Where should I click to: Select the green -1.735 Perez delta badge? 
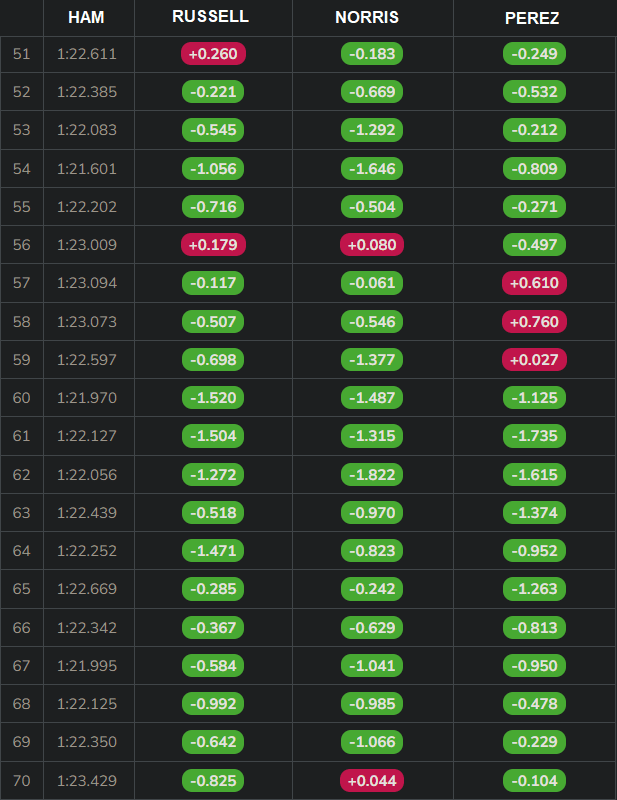coord(534,437)
